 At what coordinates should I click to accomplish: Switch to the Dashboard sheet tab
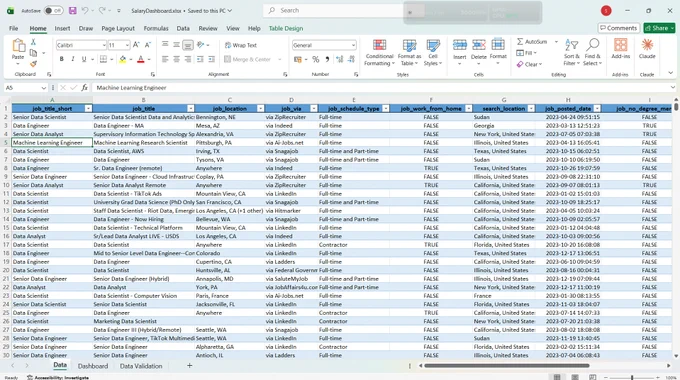pos(93,366)
